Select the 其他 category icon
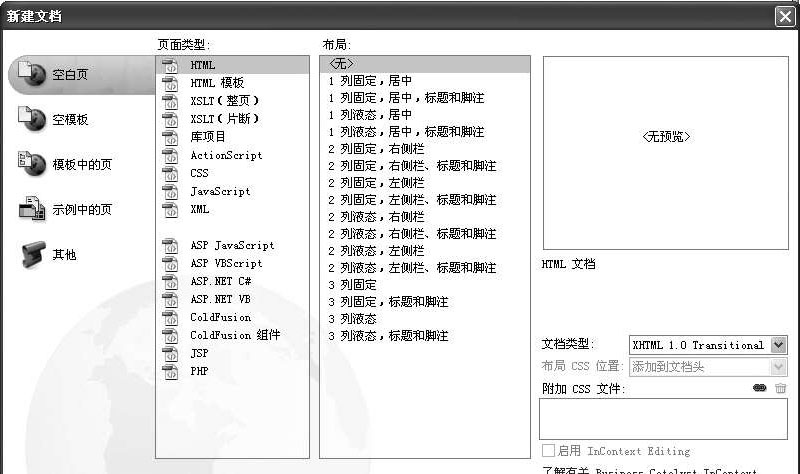Screen dimensions: 800x474 click(32, 254)
